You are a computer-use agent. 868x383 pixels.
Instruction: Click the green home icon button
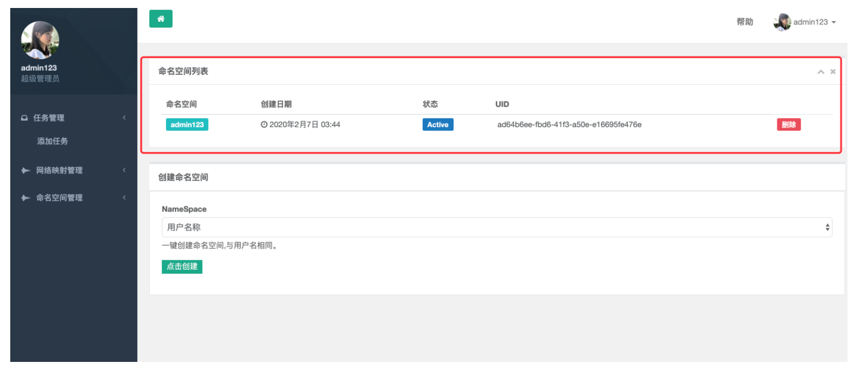click(161, 19)
